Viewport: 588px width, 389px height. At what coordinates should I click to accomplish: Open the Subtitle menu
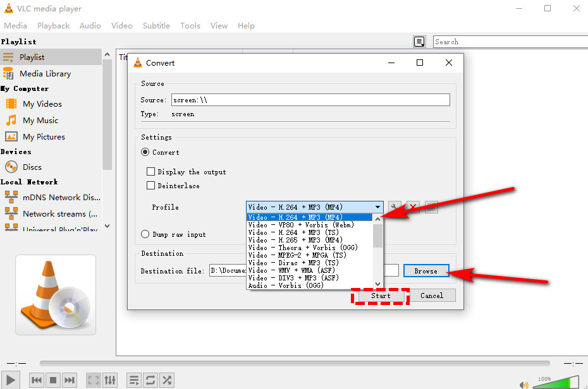[156, 25]
